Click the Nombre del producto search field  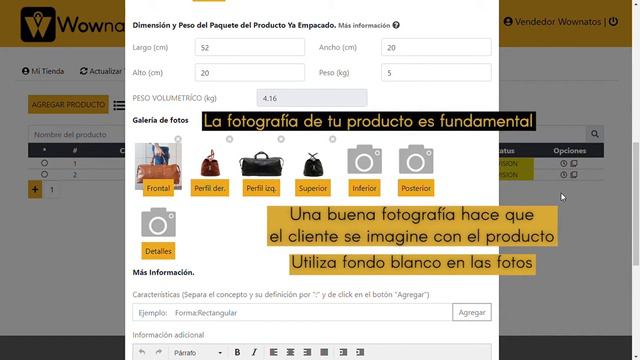click(77, 134)
